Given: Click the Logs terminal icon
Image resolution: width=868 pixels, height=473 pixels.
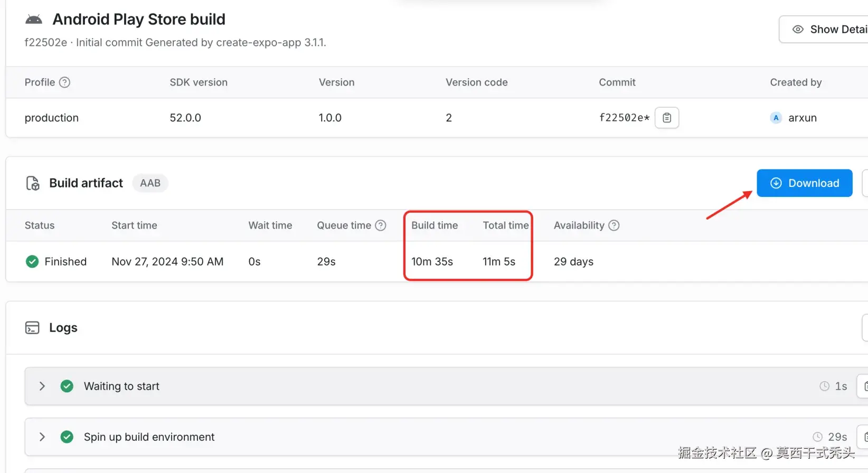Looking at the screenshot, I should click(32, 328).
